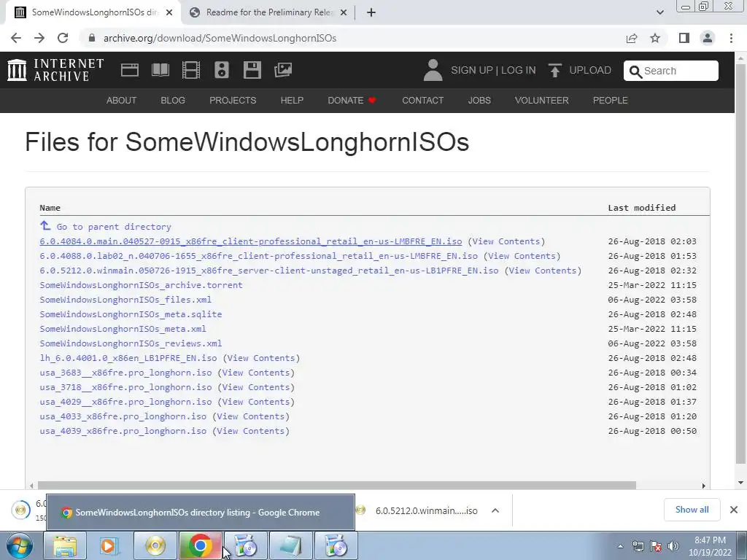Click the Chrome taskbar icon

pos(200,545)
